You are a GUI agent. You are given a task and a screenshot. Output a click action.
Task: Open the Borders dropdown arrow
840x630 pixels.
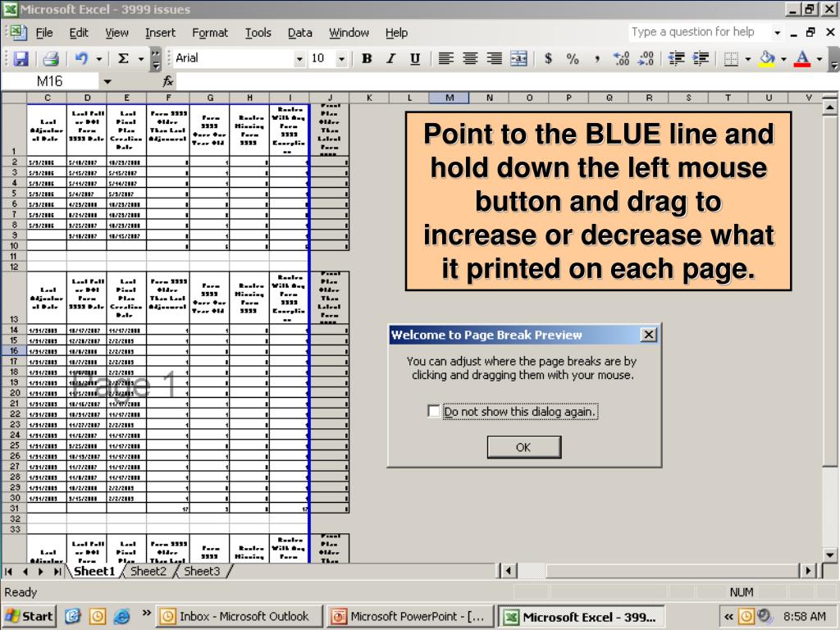(748, 59)
